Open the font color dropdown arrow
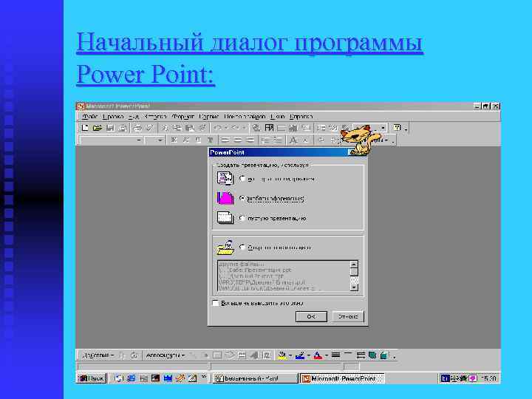 327,355
